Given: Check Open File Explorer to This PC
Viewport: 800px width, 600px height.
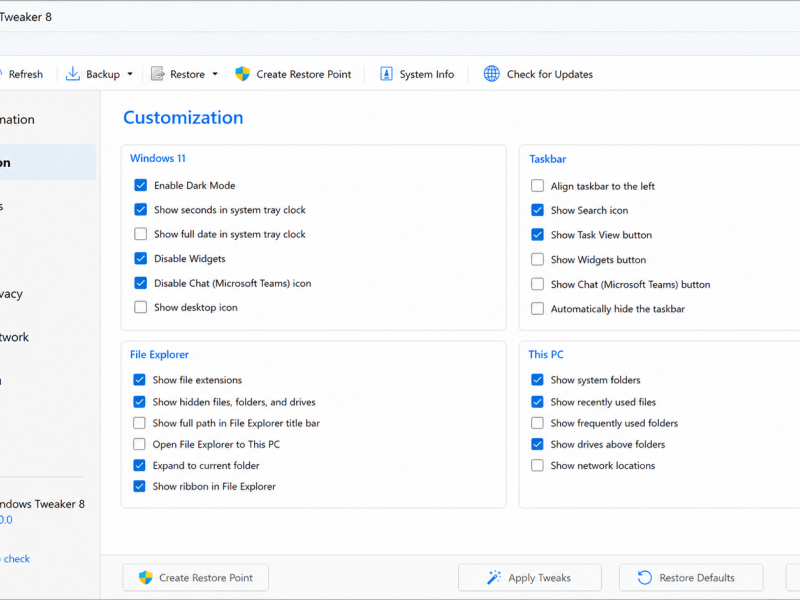Looking at the screenshot, I should point(139,444).
